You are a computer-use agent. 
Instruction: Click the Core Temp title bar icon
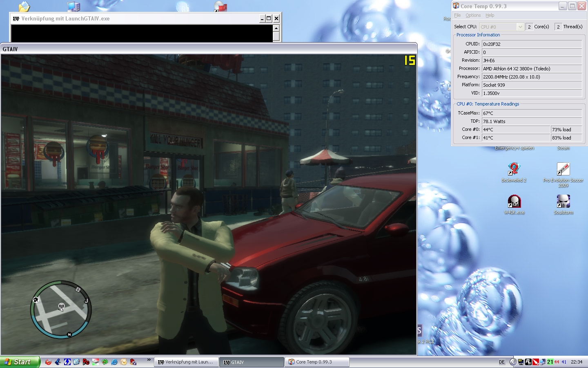coord(456,6)
